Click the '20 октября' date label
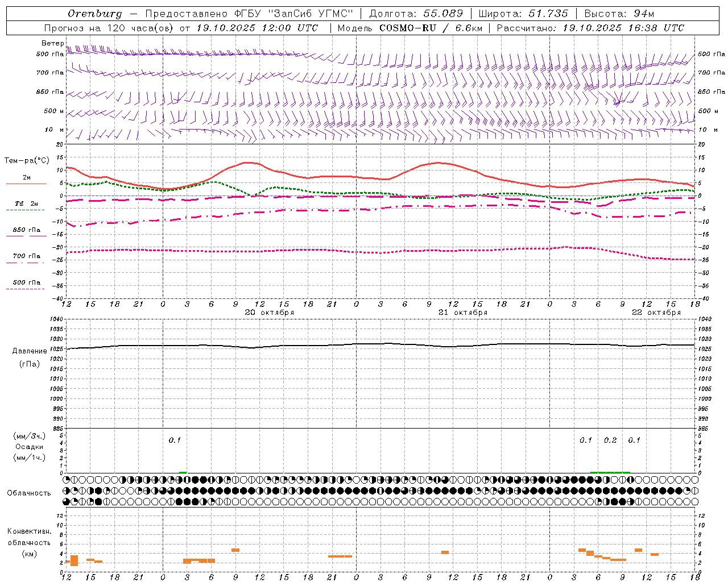Viewport: 728px width, 582px height. (270, 313)
